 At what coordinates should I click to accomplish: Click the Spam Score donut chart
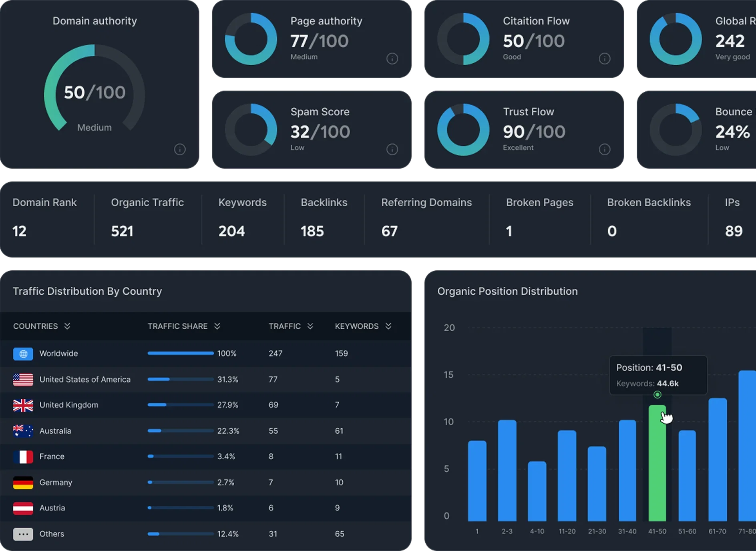251,130
